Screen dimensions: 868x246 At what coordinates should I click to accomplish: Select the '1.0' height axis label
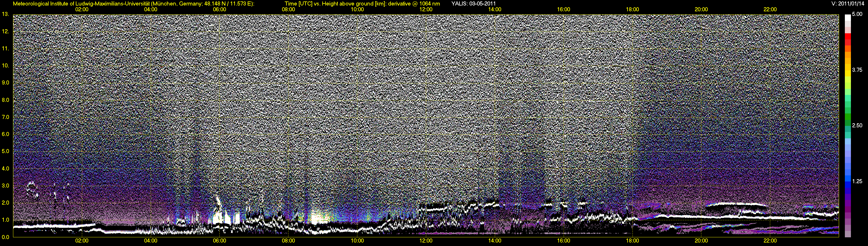pos(5,220)
